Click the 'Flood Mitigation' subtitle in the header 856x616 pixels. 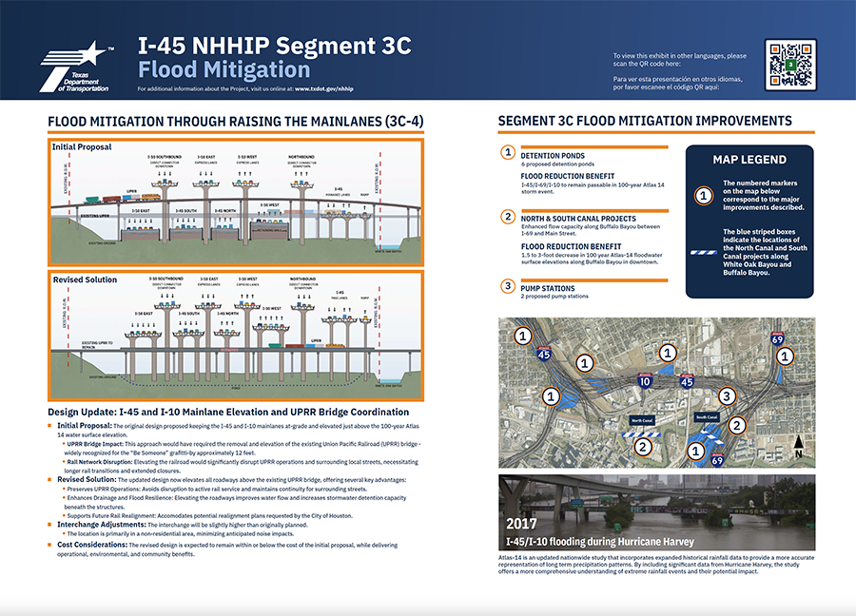point(224,69)
